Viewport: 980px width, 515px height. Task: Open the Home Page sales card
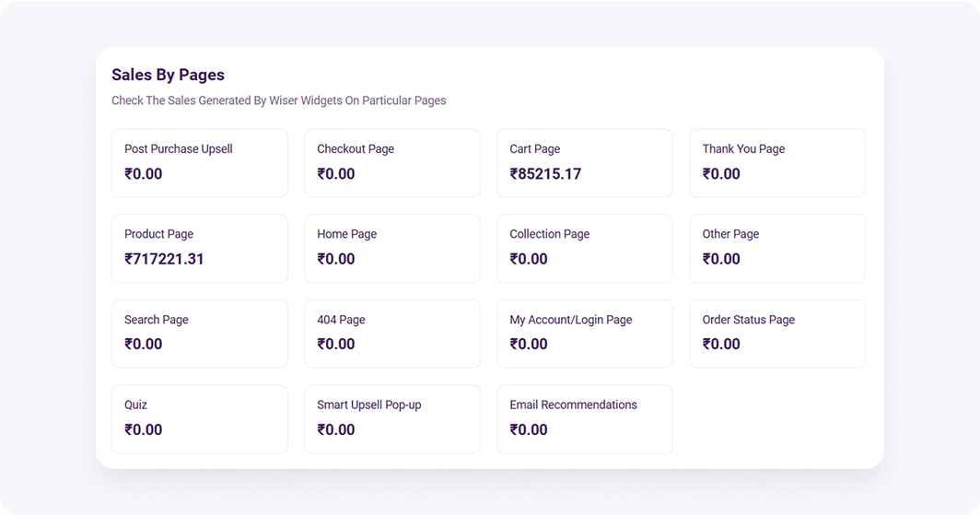(391, 248)
